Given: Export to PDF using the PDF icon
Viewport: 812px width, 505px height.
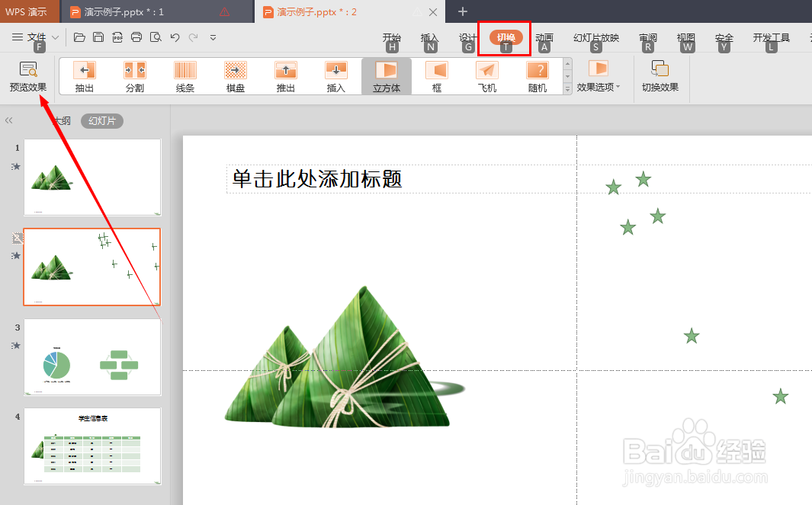Looking at the screenshot, I should coord(117,37).
